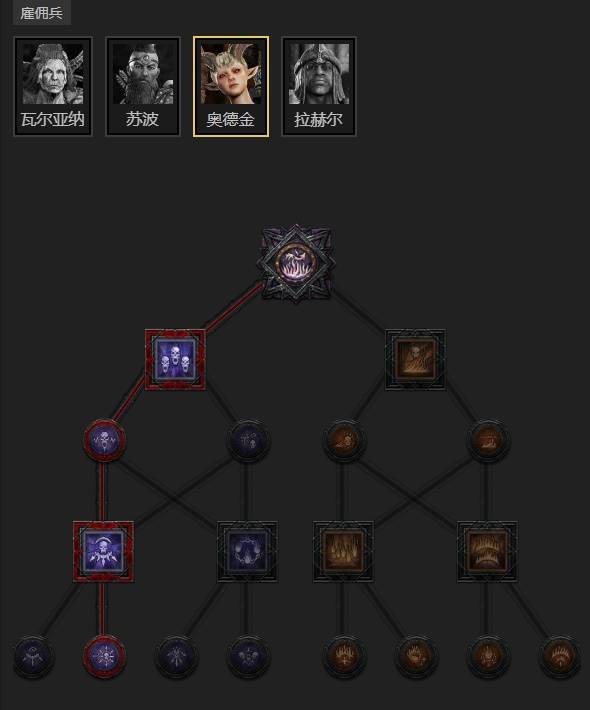The width and height of the screenshot is (590, 710).
Task: Click the red-ringed round skull passive node
Action: click(104, 441)
